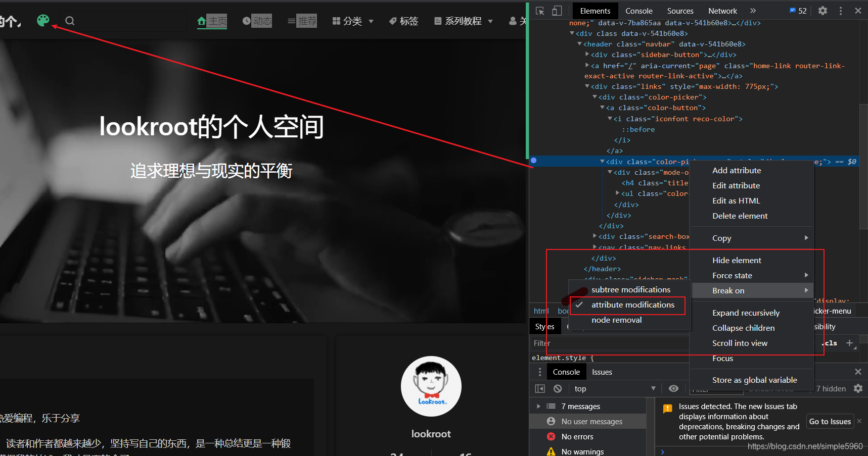
Task: Toggle the device toolbar icon
Action: (x=557, y=11)
